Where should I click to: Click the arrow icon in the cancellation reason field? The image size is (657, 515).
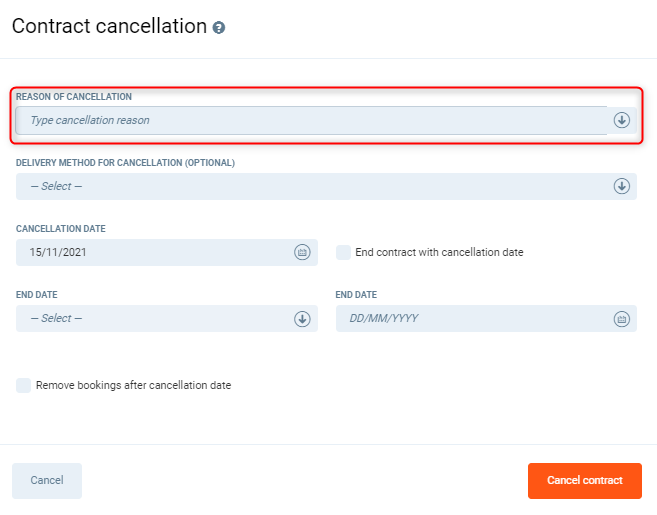click(621, 120)
